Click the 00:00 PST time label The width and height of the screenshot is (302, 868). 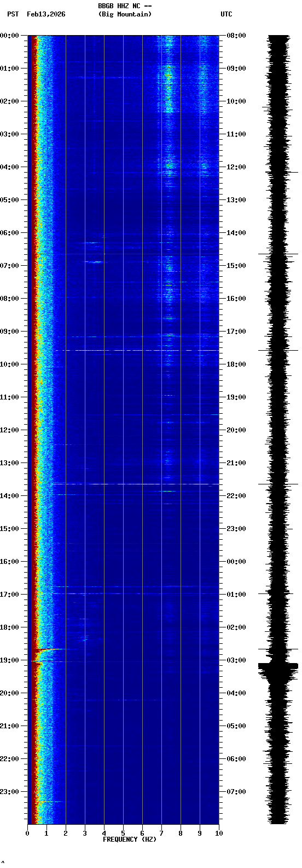(x=10, y=36)
